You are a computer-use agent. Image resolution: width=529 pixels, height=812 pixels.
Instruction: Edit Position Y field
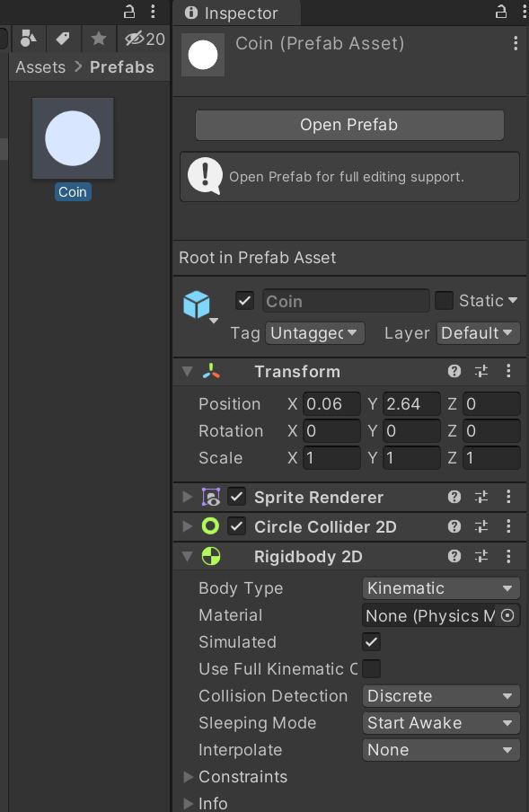point(411,404)
